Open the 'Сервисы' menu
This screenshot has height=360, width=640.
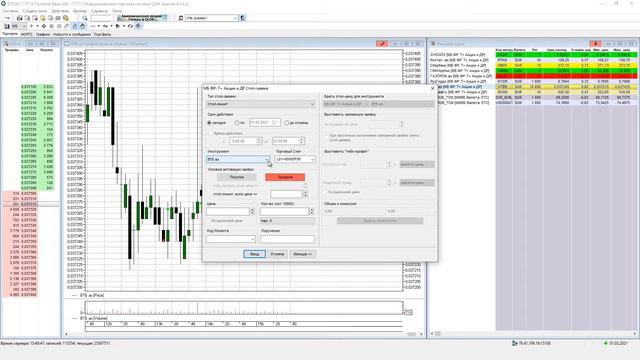(100, 11)
